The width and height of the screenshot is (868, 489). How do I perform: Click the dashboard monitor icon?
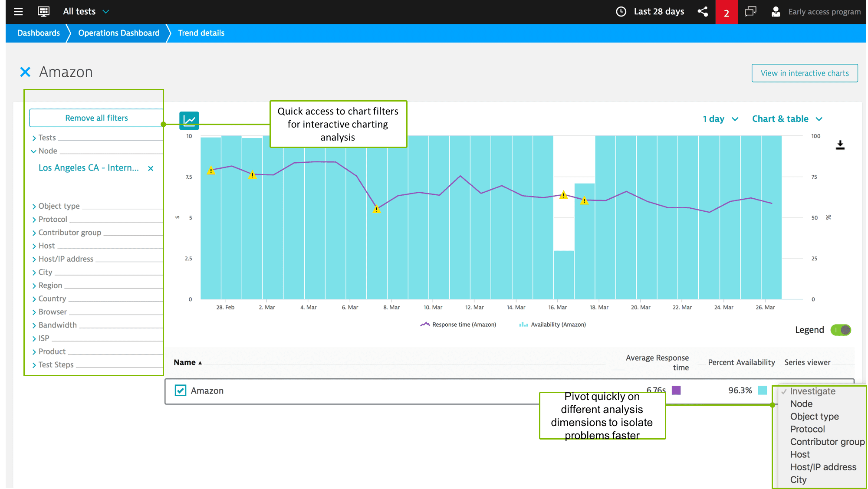pyautogui.click(x=43, y=12)
